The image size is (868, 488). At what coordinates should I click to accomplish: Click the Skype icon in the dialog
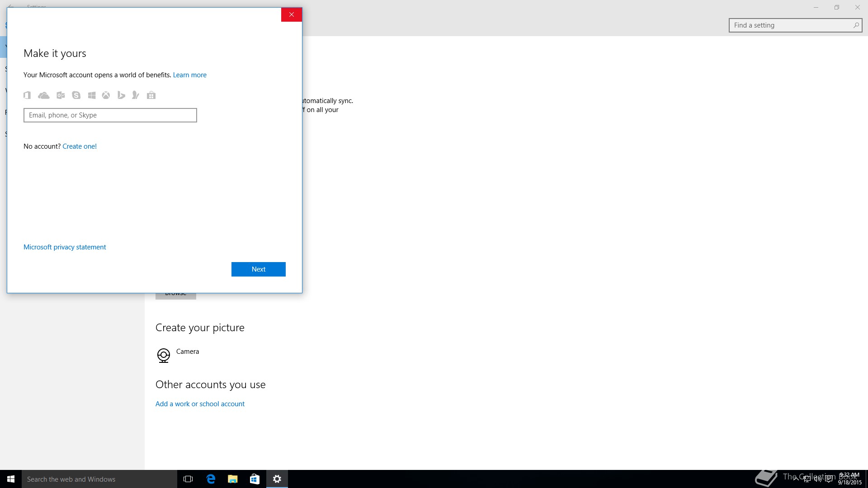coord(76,95)
